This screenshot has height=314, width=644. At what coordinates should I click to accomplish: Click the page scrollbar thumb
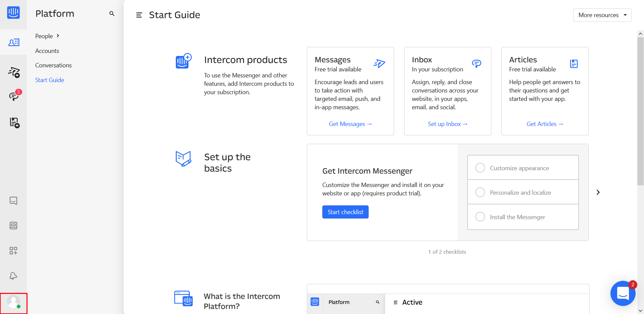click(x=641, y=111)
